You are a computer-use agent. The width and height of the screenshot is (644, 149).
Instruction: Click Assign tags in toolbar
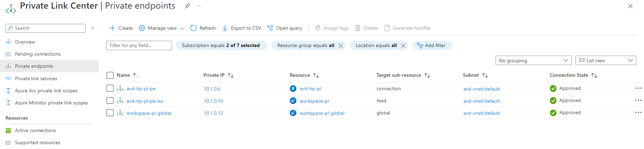point(332,28)
